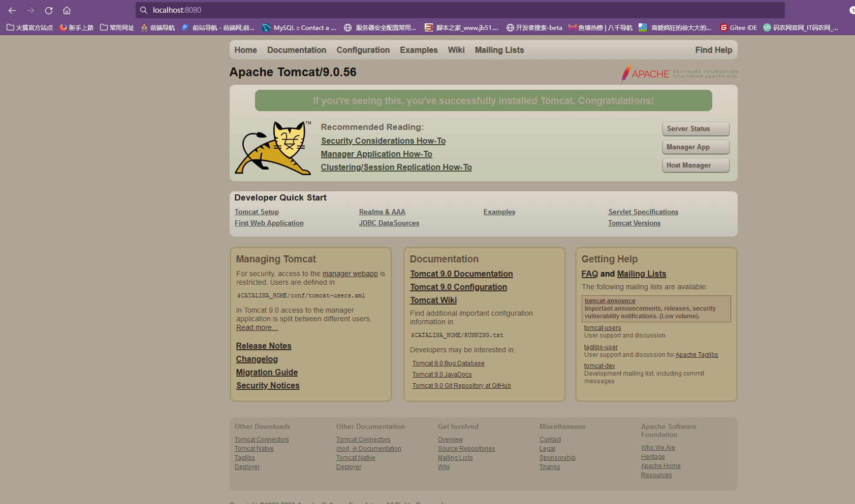This screenshot has height=504, width=855.
Task: Refresh the page with the reload icon
Action: point(48,10)
